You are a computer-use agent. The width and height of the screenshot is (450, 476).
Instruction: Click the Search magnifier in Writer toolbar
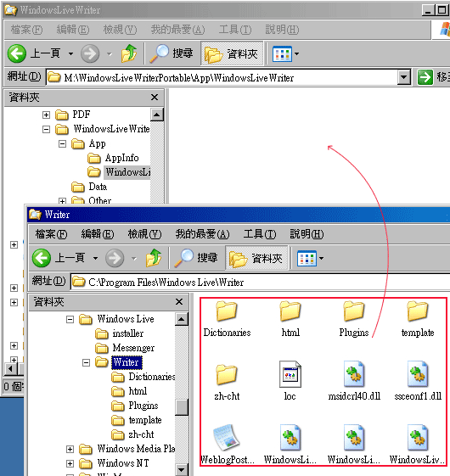184,258
